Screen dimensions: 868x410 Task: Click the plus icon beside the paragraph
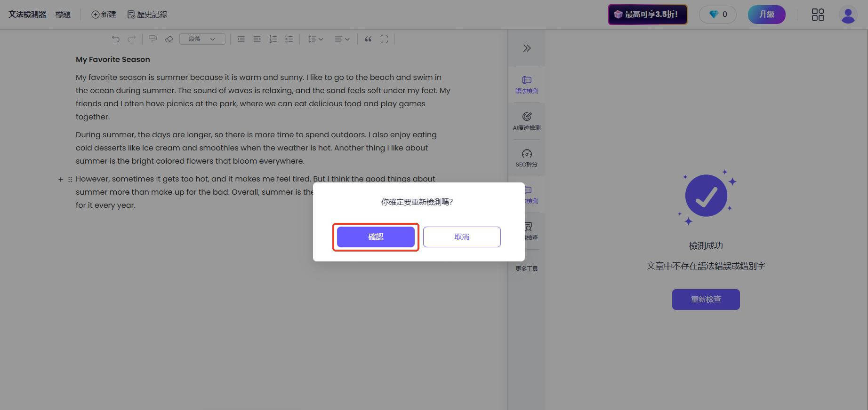[x=61, y=180]
